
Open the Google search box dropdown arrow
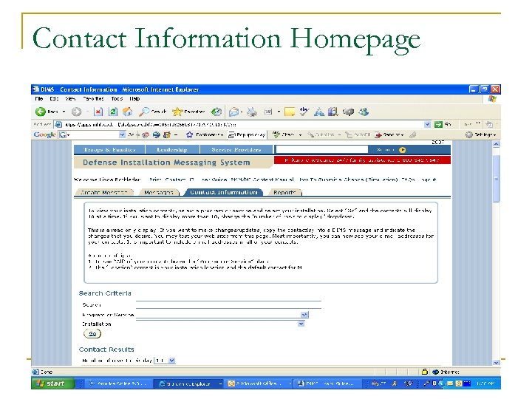[122, 134]
